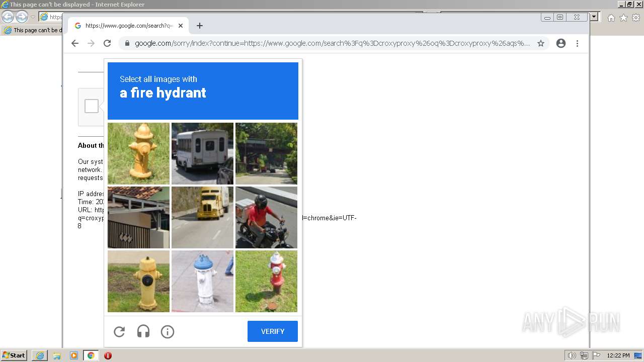Open Windows Media Player taskbar icon
Image resolution: width=644 pixels, height=362 pixels.
tap(74, 355)
